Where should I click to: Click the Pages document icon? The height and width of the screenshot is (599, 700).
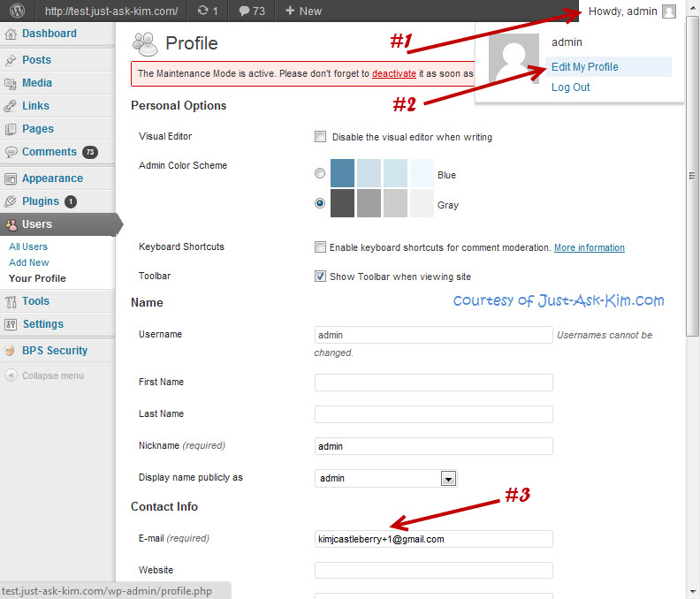click(x=11, y=129)
